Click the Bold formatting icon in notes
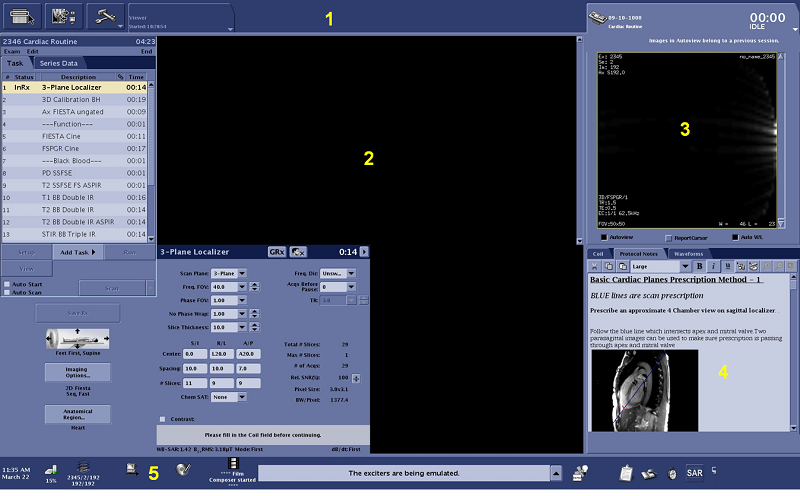 (700, 267)
